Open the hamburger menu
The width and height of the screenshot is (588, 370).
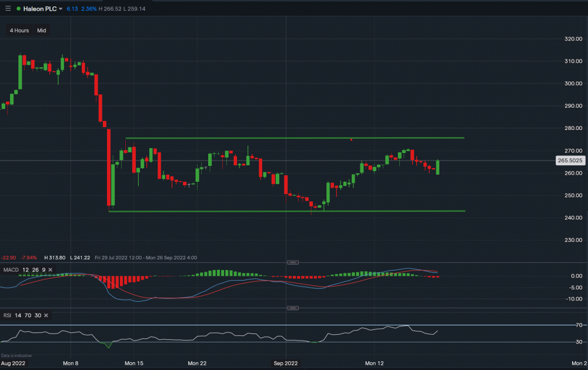(x=8, y=8)
